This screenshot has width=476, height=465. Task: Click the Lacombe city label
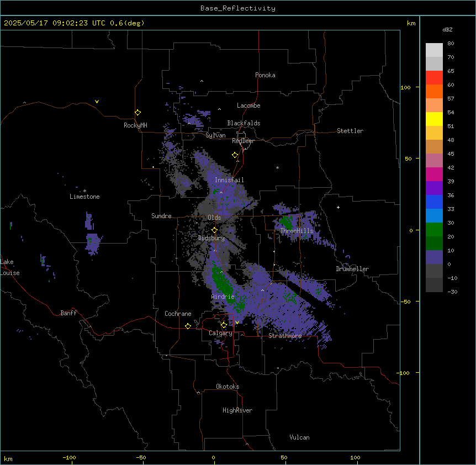click(x=248, y=105)
